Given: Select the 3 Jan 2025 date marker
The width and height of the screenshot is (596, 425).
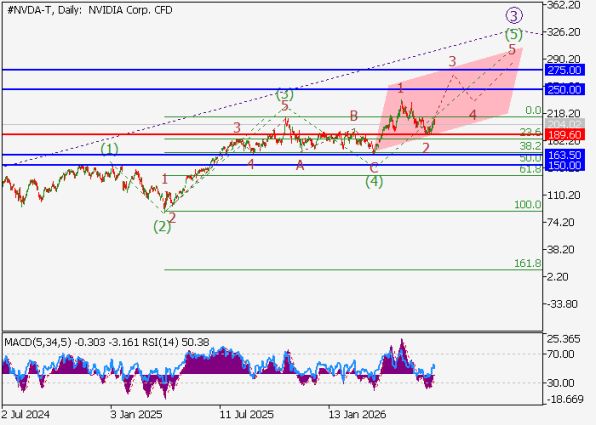Looking at the screenshot, I should coord(136,414).
